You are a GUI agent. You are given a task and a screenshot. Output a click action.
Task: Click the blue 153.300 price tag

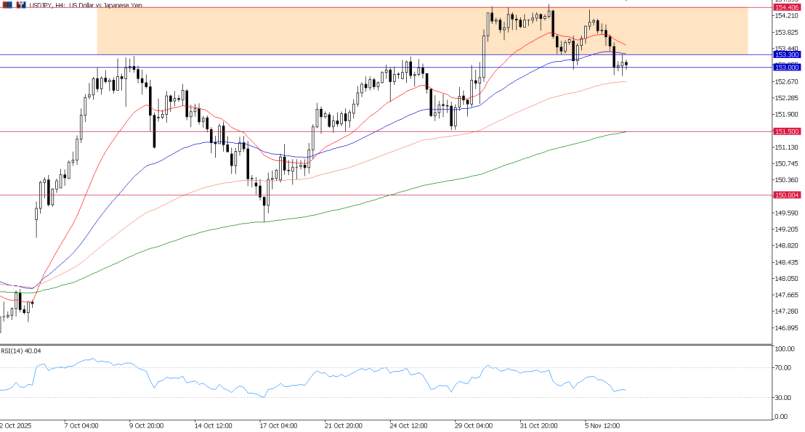pos(787,54)
